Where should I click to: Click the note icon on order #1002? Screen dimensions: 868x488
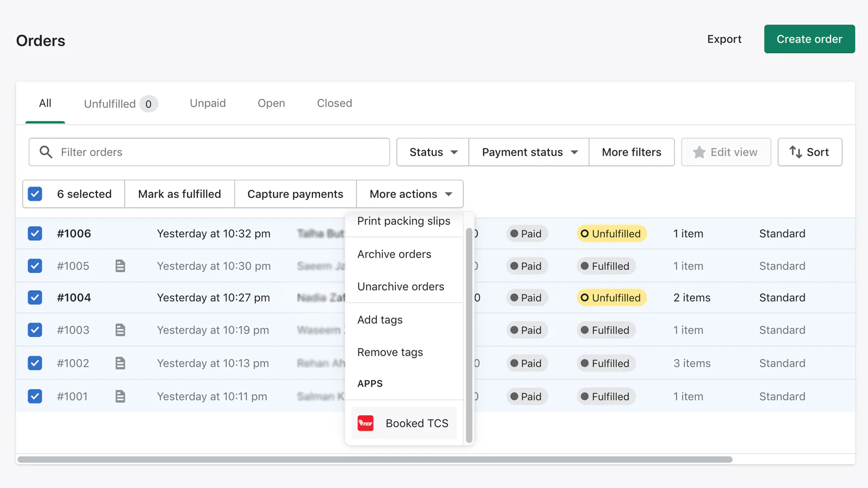120,363
